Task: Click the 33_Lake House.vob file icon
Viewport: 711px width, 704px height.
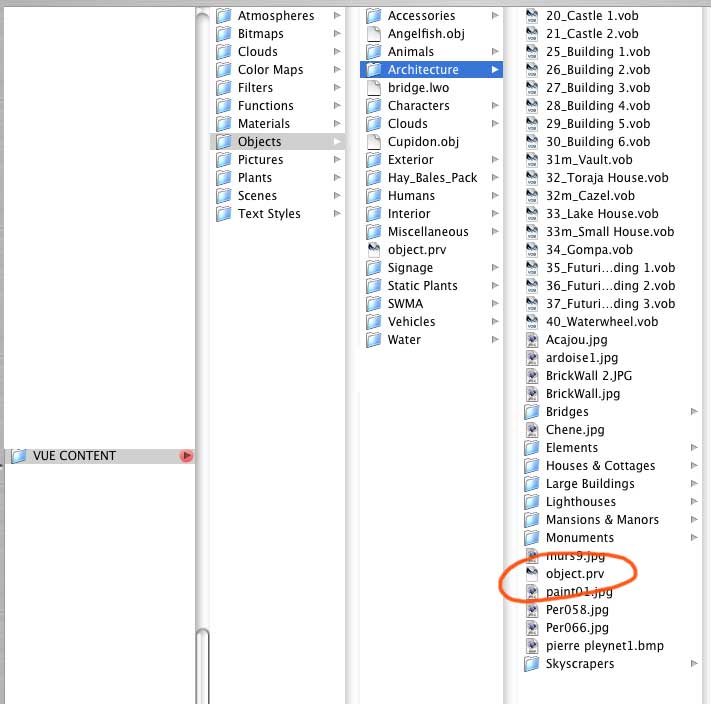Action: point(532,214)
